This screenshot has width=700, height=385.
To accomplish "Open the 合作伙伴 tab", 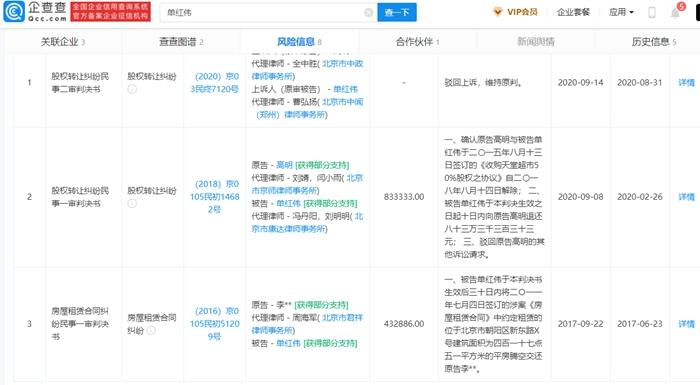I will (417, 42).
